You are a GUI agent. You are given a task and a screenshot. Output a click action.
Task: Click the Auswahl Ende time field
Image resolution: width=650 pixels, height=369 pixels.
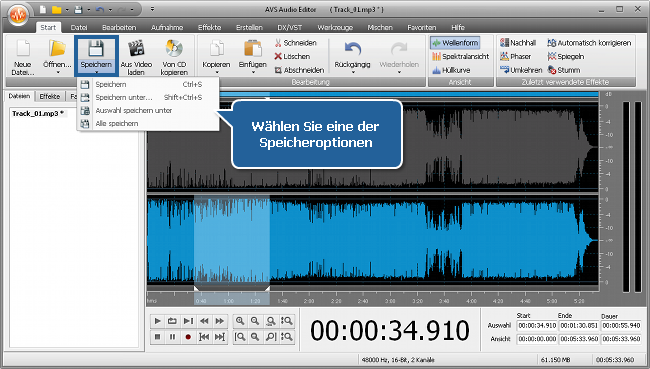point(579,326)
